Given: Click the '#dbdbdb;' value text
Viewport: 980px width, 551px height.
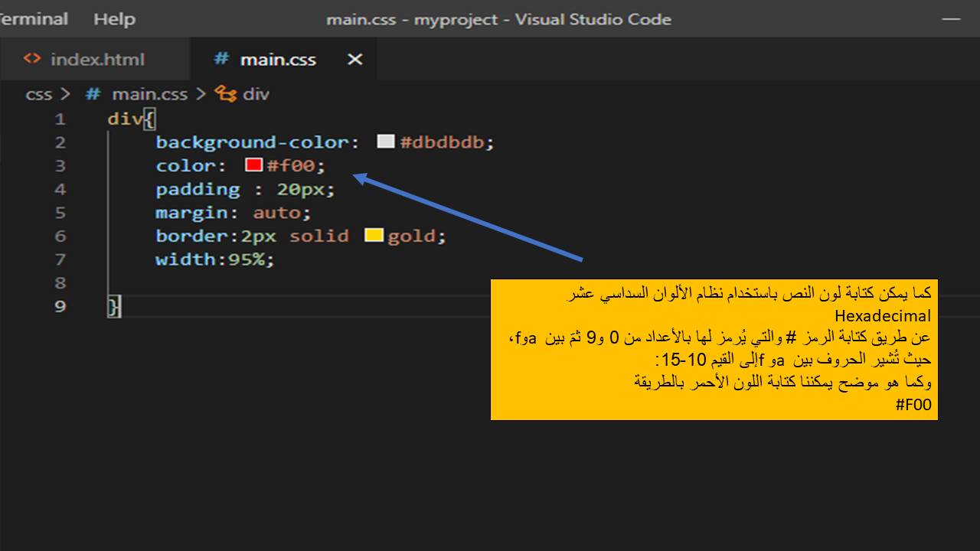Looking at the screenshot, I should click(447, 142).
